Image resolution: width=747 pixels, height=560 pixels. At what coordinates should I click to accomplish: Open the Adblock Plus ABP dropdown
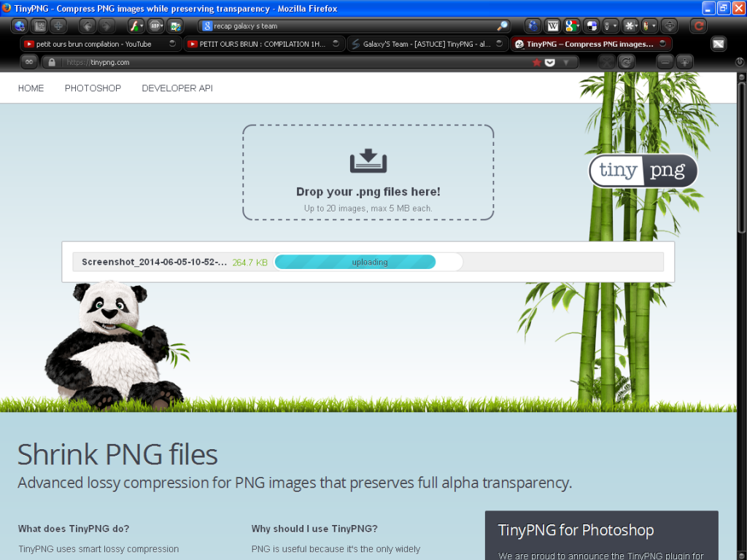156,26
